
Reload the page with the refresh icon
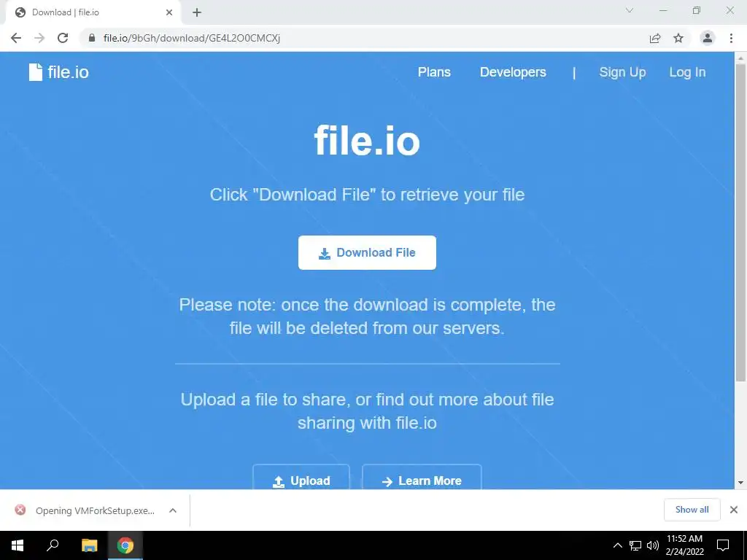(x=63, y=38)
